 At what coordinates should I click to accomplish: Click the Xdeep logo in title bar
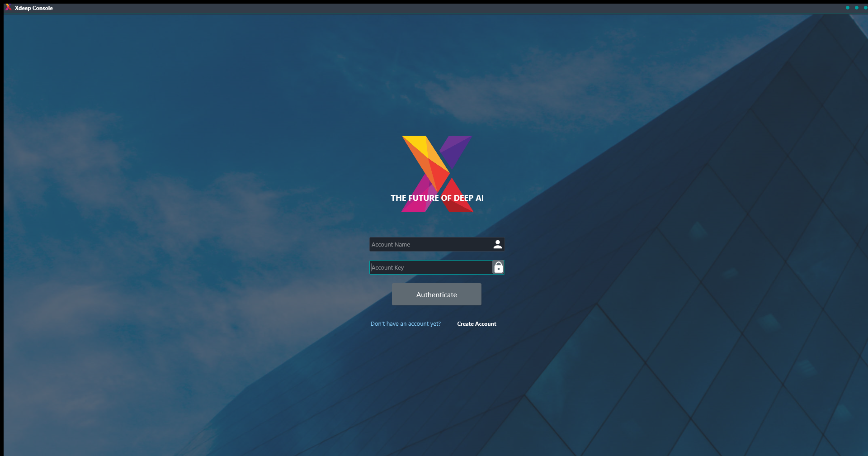pos(8,7)
